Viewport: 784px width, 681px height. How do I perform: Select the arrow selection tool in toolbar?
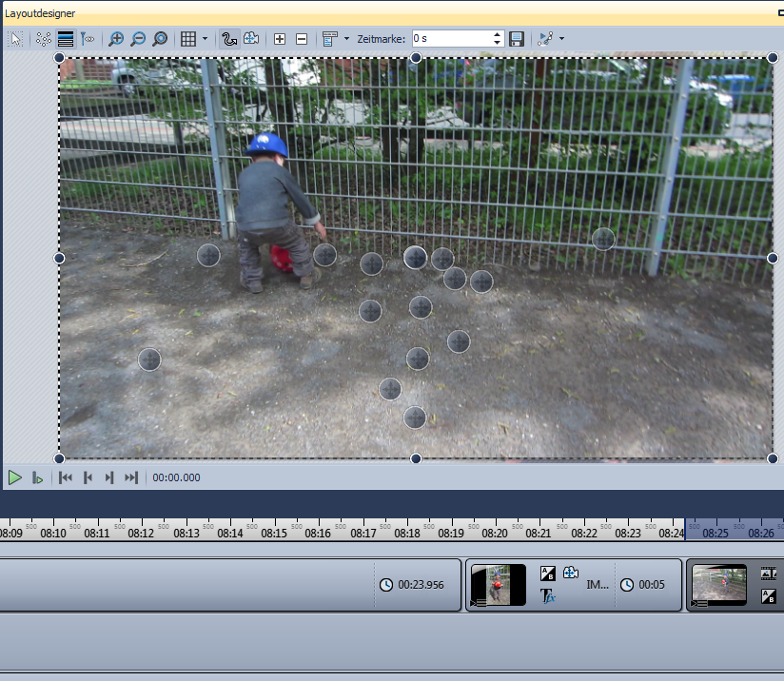coord(16,39)
